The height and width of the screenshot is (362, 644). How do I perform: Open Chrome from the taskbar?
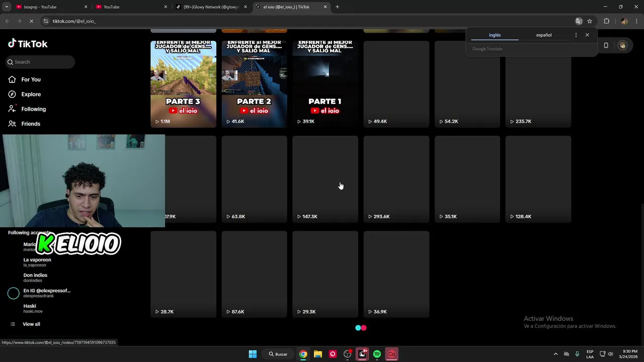[303, 354]
